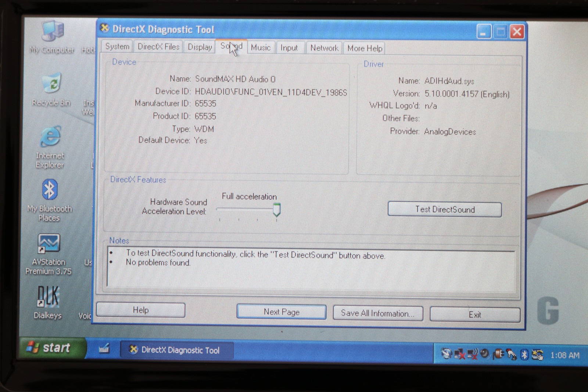Screen dimensions: 588x392
Task: Click the Type value 'WDM'
Action: 204,129
